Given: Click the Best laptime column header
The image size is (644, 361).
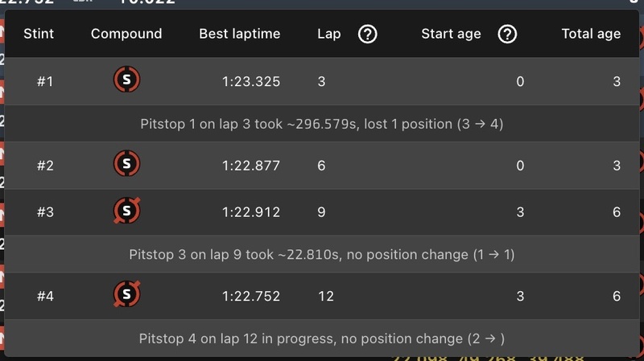Looking at the screenshot, I should coord(240,34).
